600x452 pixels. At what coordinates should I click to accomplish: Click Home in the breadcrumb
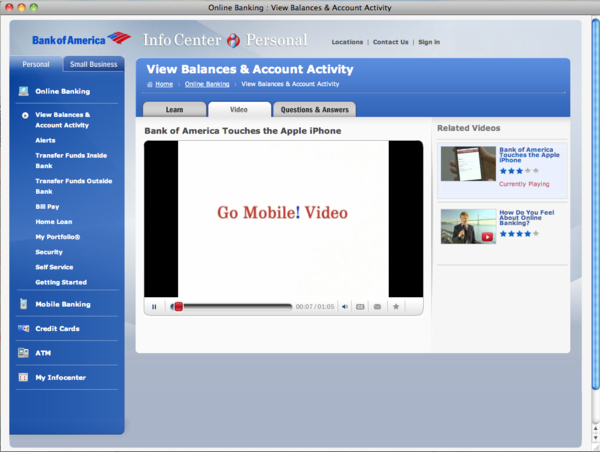coord(163,84)
